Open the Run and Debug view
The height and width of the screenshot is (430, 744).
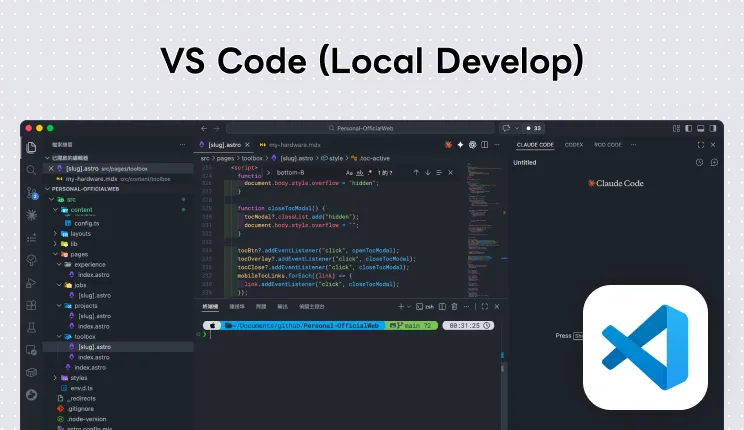click(x=31, y=283)
